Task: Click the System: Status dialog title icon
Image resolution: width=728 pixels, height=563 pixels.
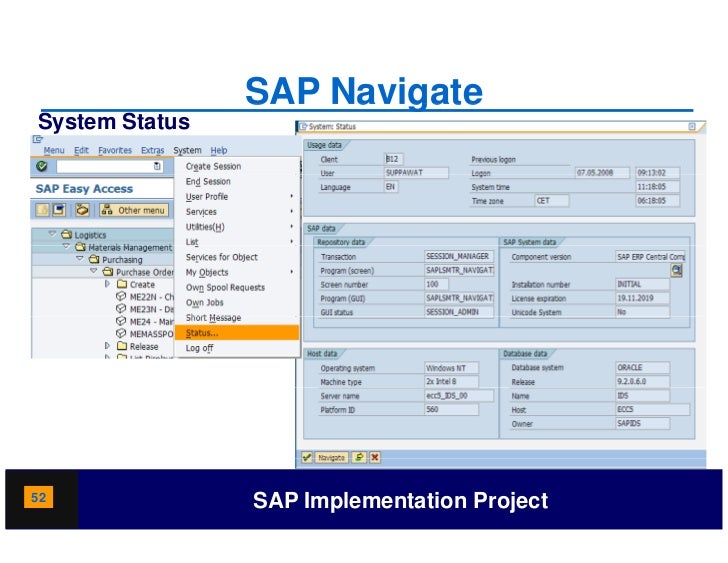Action: pyautogui.click(x=303, y=126)
